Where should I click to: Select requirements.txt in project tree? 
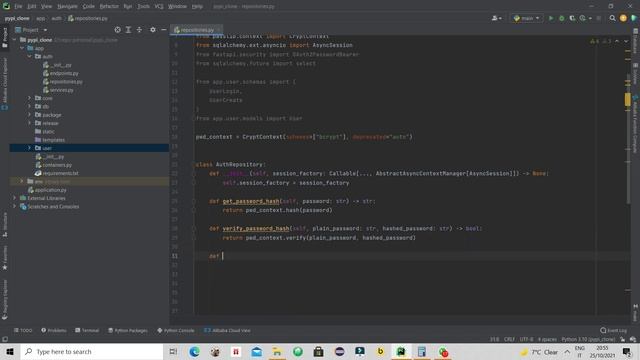coord(57,173)
